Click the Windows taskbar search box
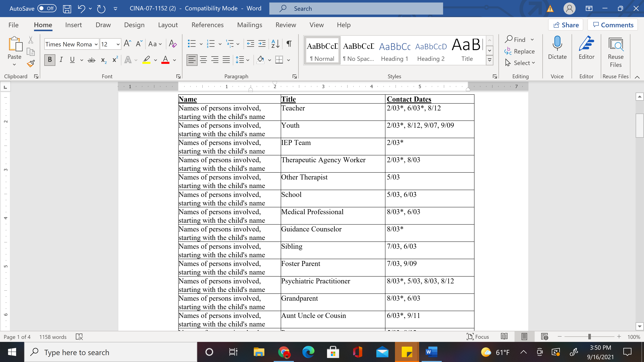This screenshot has width=644, height=362. (110, 352)
